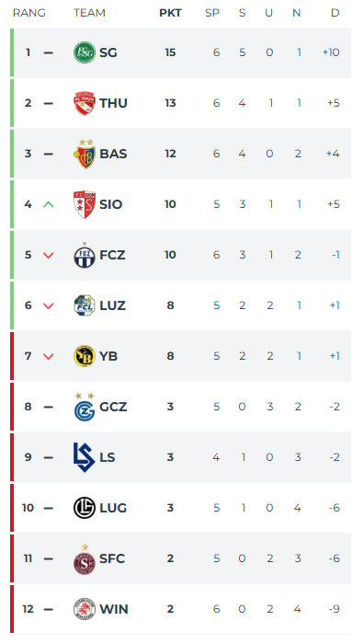This screenshot has height=644, width=364.
Task: Open the FC St. Gallen crest icon
Action: pos(85,52)
